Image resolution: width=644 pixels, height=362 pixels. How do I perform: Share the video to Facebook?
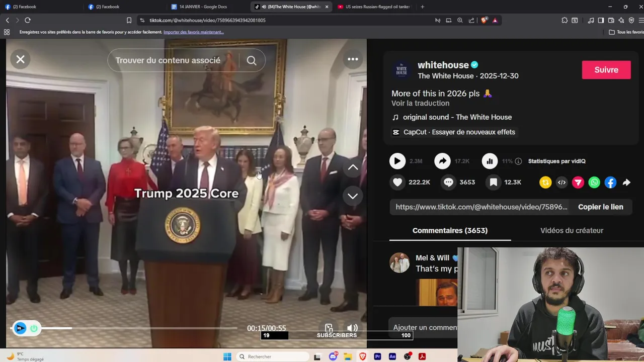pos(610,183)
